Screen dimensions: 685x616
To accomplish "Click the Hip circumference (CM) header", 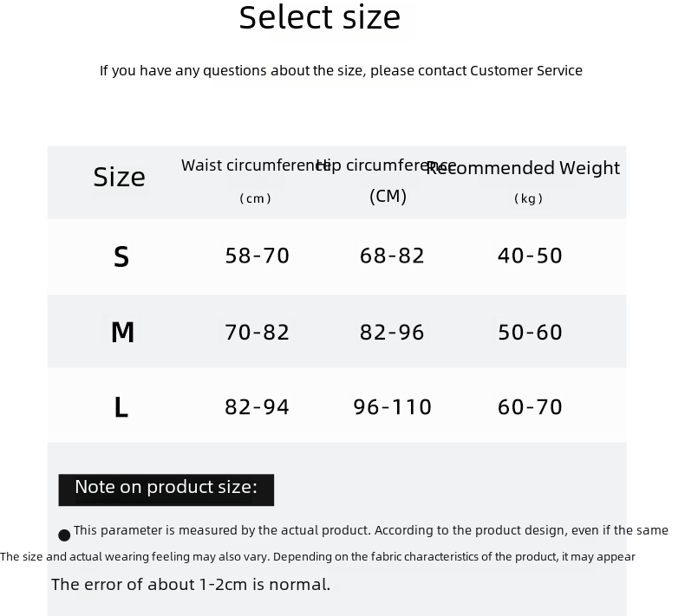I will point(387,181).
